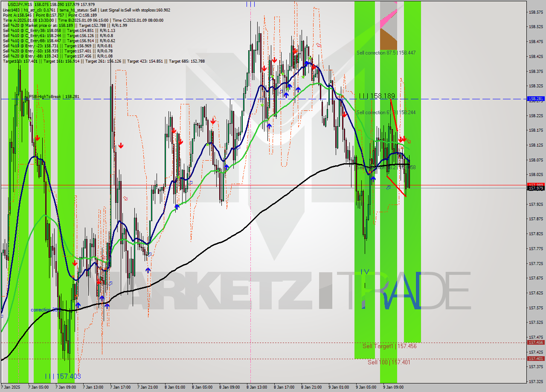This screenshot has width=546, height=392.
Task: Click the '8 Jan 05:00' time axis label
Action: pyautogui.click(x=202, y=387)
